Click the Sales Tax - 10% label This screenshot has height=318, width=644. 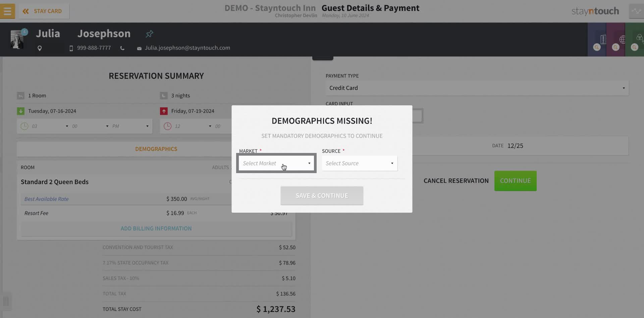point(121,278)
